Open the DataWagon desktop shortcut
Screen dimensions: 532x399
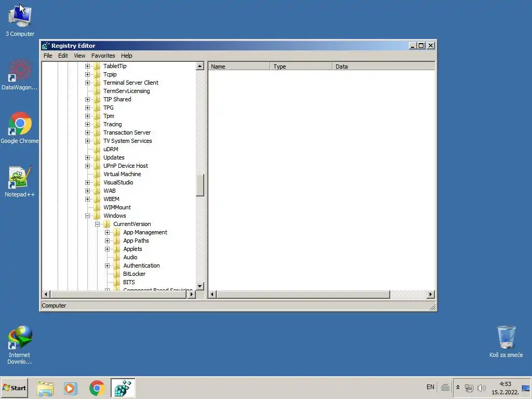click(19, 75)
